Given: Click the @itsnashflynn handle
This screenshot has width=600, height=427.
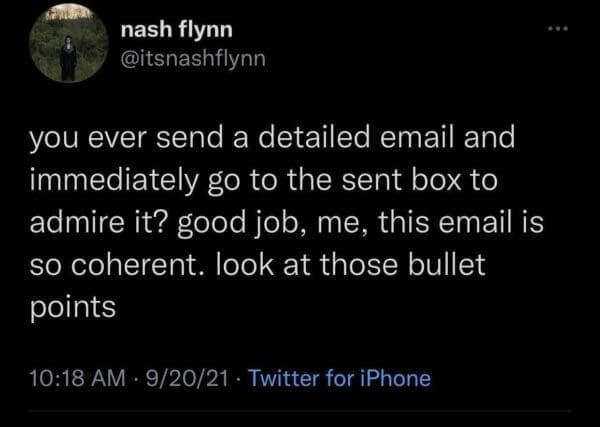Looking at the screenshot, I should [195, 62].
